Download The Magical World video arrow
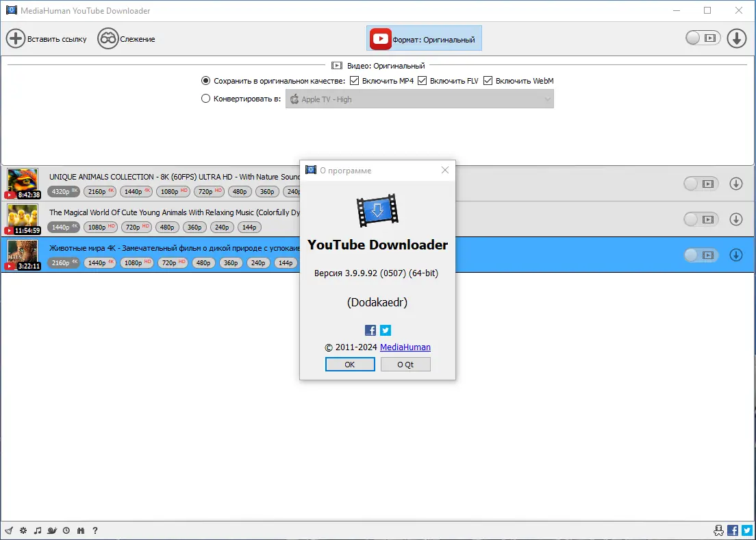This screenshot has height=540, width=756. click(735, 219)
